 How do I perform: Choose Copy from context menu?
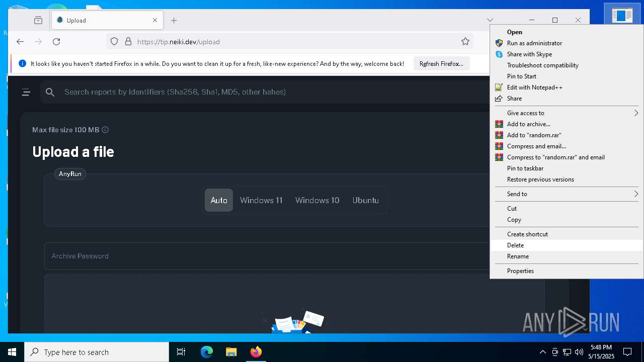tap(567, 220)
